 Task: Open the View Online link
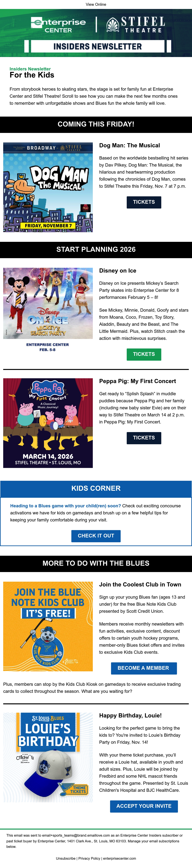coord(96,4)
